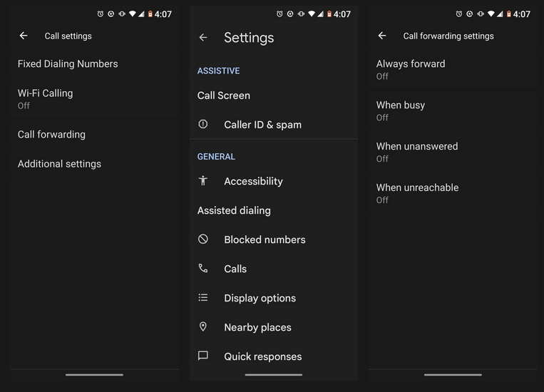The height and width of the screenshot is (392, 544).
Task: Go back from Call forwarding settings
Action: tap(382, 36)
